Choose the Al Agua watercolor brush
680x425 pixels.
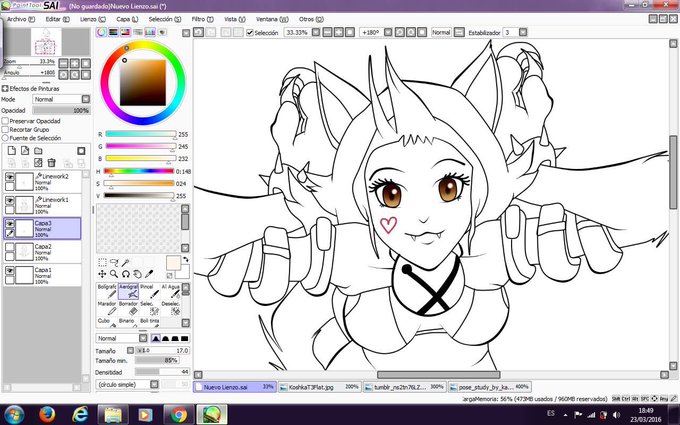coord(170,291)
